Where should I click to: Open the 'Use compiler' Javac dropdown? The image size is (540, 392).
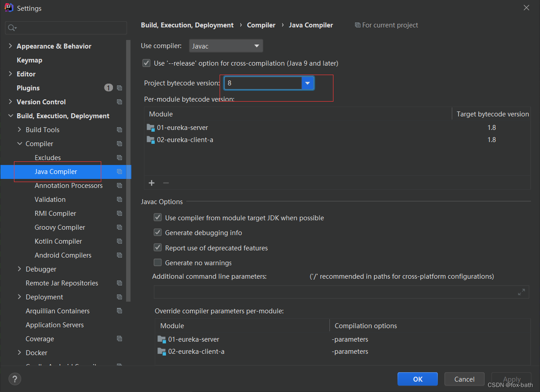226,46
